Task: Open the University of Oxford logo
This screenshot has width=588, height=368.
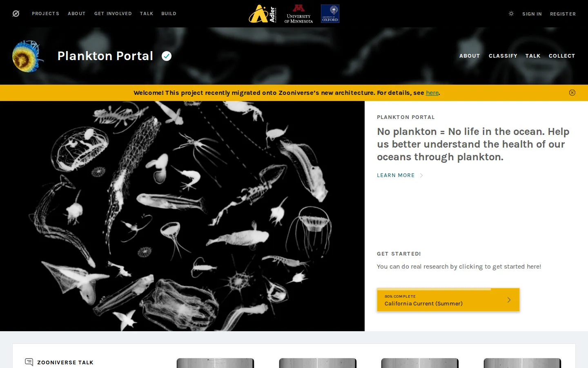Action: click(330, 13)
